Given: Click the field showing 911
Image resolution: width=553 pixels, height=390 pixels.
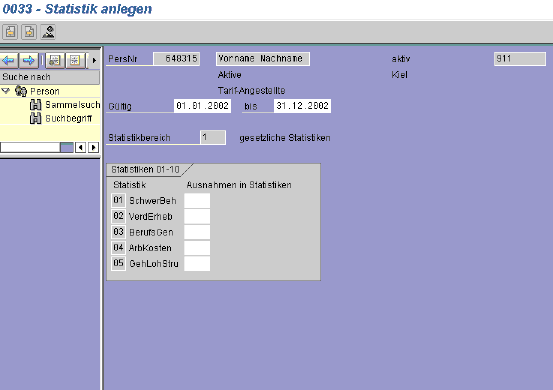Looking at the screenshot, I should [x=520, y=59].
